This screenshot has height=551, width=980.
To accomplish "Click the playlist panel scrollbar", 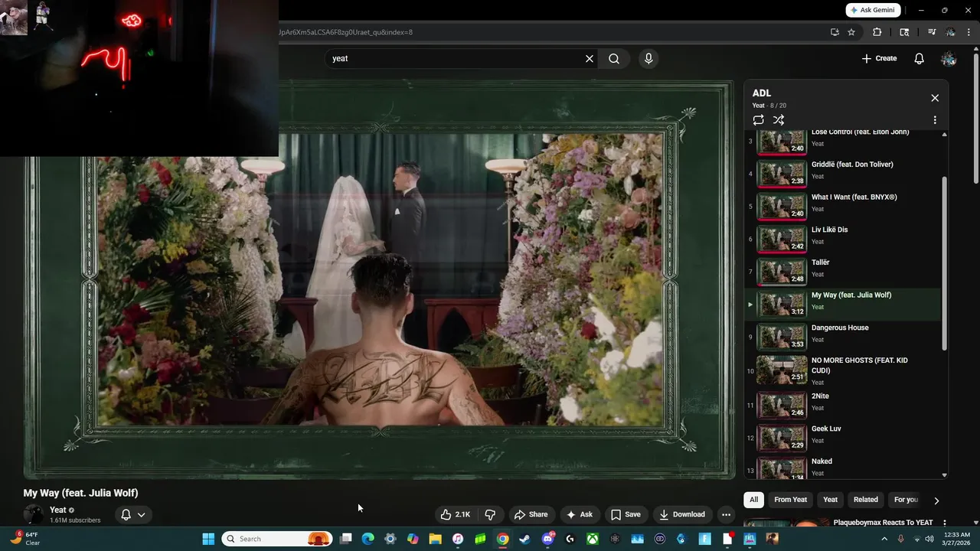I will click(944, 262).
